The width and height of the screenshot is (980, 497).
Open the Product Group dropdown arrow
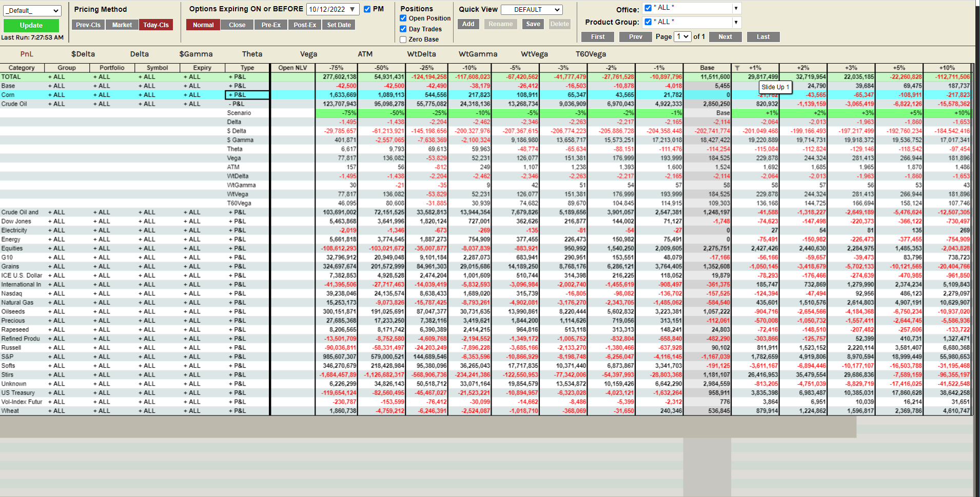pos(736,22)
